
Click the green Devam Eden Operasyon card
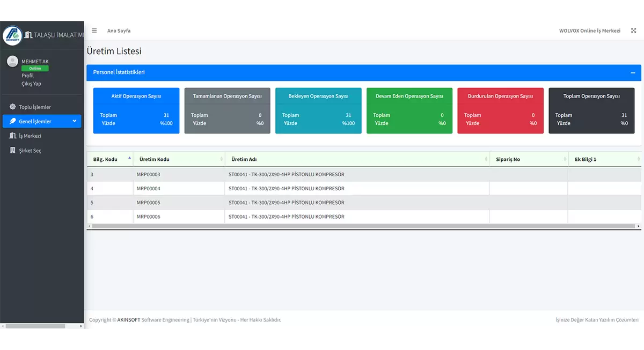tap(409, 110)
